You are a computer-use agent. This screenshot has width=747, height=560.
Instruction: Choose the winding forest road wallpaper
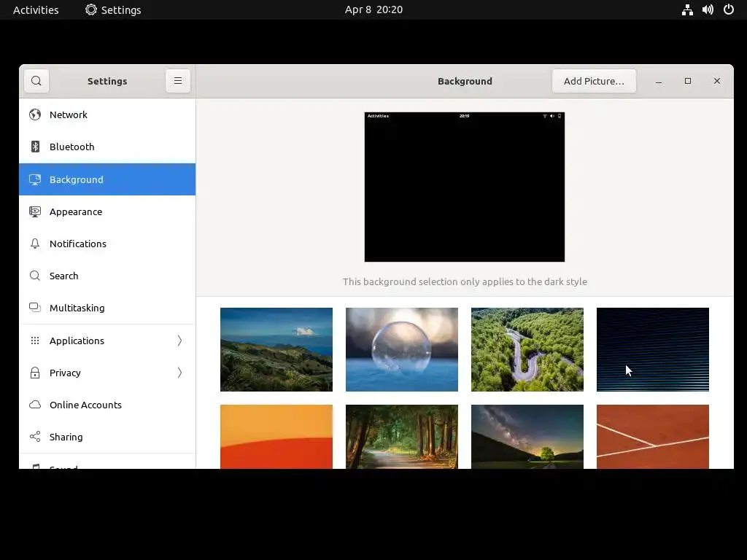click(x=527, y=349)
